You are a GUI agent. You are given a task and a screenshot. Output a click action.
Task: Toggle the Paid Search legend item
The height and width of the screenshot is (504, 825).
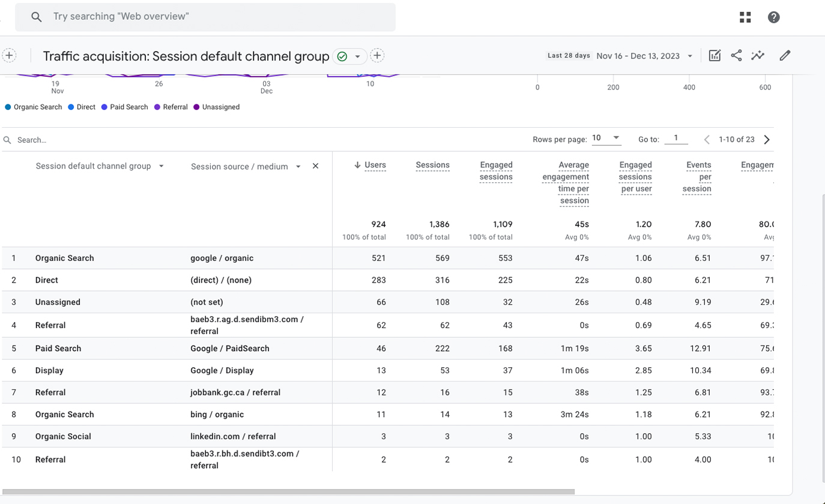click(x=128, y=107)
